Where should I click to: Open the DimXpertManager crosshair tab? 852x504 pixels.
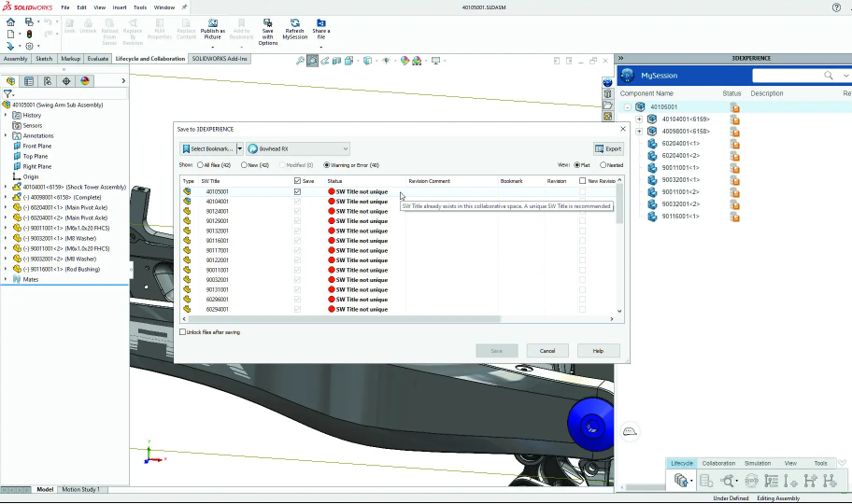point(66,81)
